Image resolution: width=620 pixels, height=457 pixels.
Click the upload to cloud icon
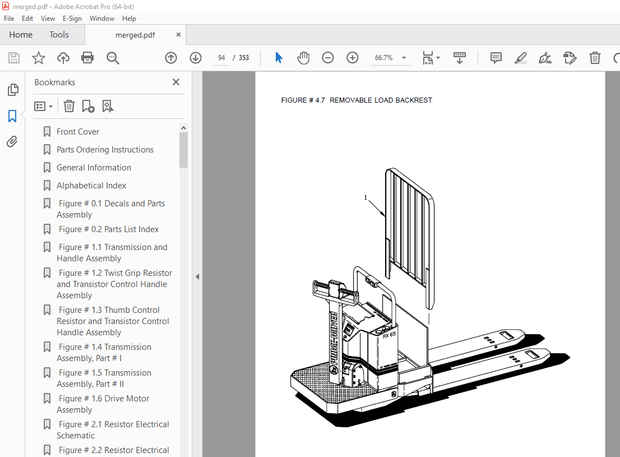coord(63,58)
